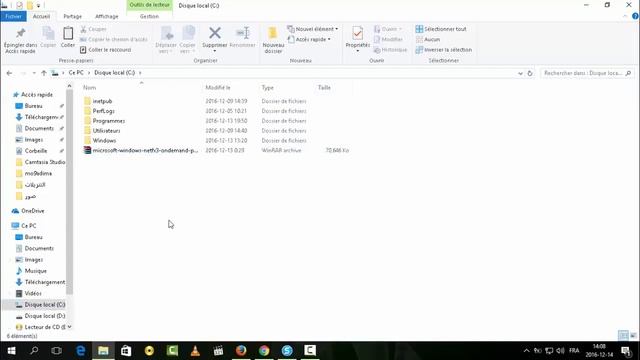640x360 pixels.
Task: Click Coller le raccourci
Action: pyautogui.click(x=106, y=50)
